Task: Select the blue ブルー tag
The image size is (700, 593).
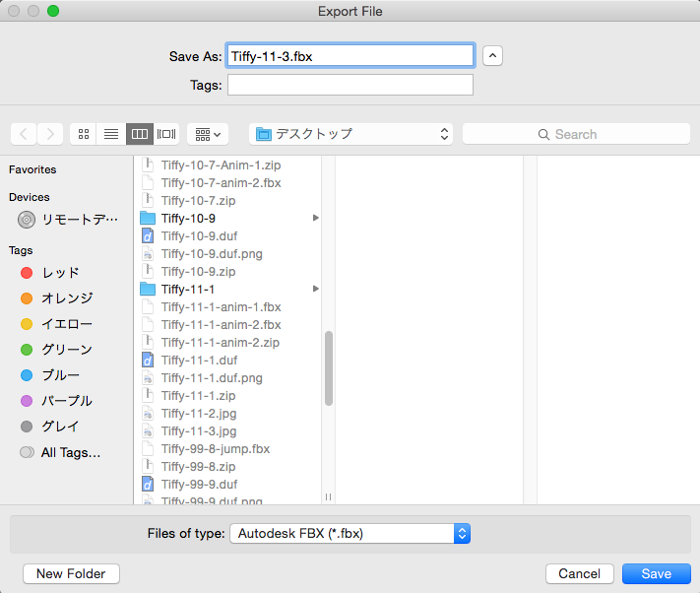Action: coord(50,375)
